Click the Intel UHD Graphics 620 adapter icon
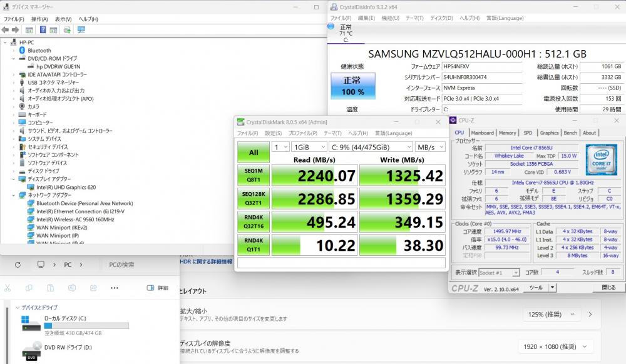Screen dimensions: 626x364 point(31,187)
